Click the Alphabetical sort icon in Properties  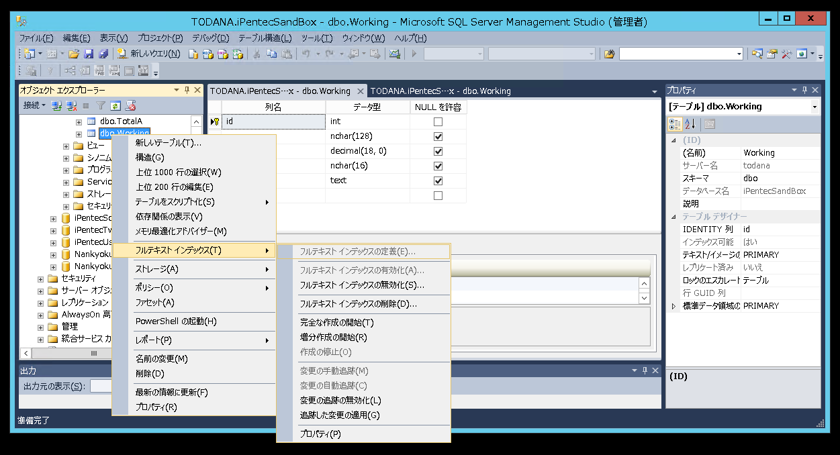point(690,124)
